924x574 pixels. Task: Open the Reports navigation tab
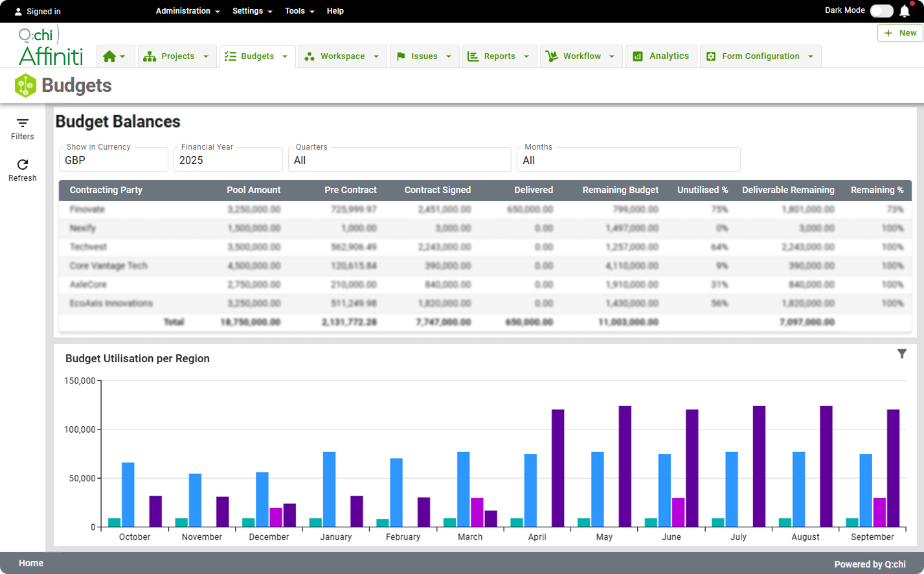499,56
